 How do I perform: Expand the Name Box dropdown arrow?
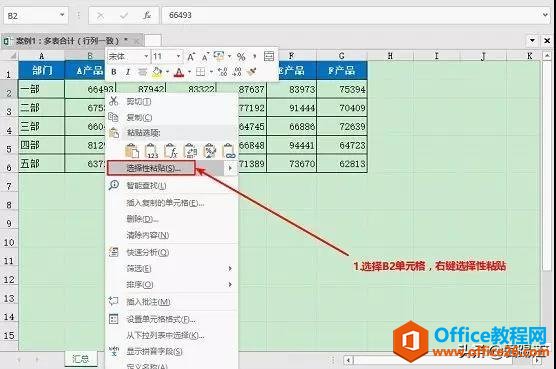62,15
